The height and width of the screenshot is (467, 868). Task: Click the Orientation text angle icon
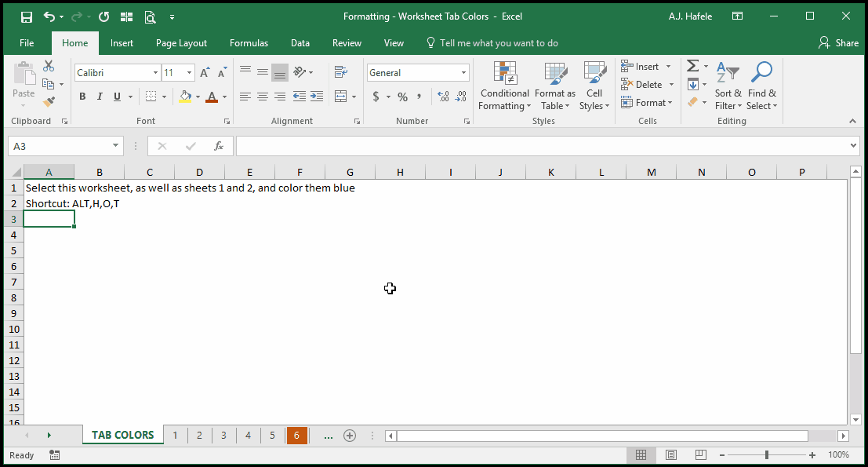[x=300, y=72]
